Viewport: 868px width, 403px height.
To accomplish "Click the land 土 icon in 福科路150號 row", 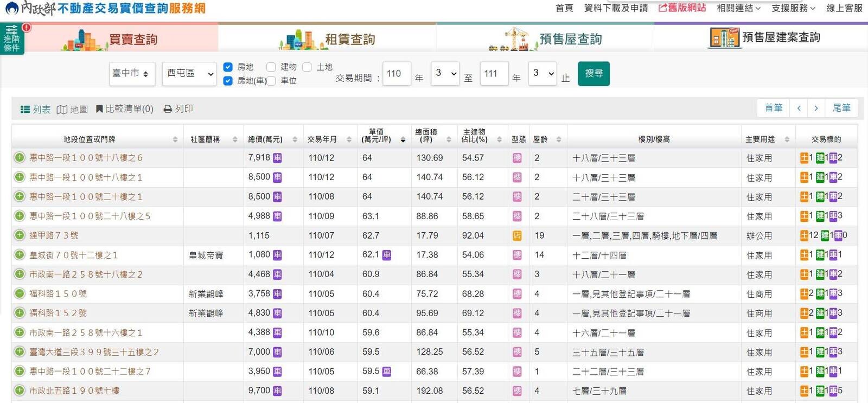I will click(x=805, y=293).
